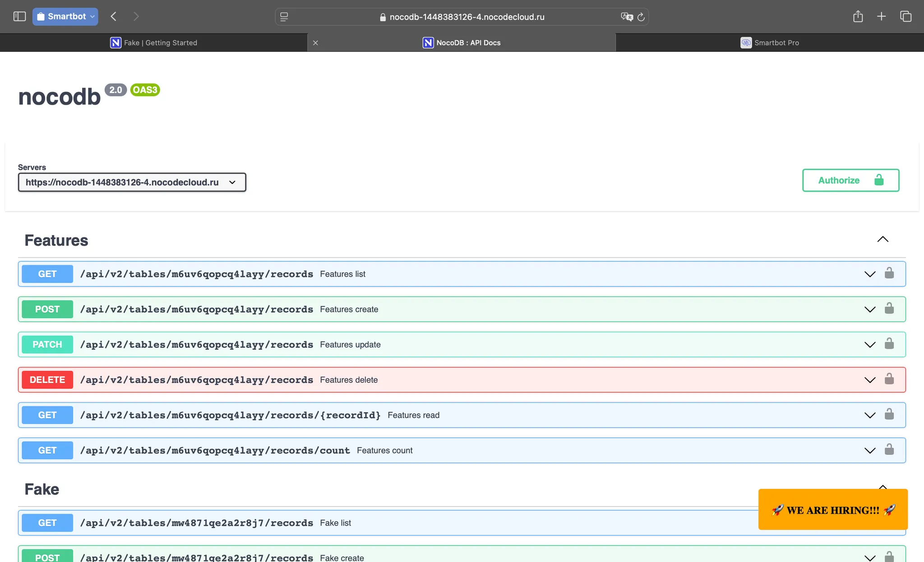Screen dimensions: 924x562
Task: Click the Authorize button
Action: point(850,180)
